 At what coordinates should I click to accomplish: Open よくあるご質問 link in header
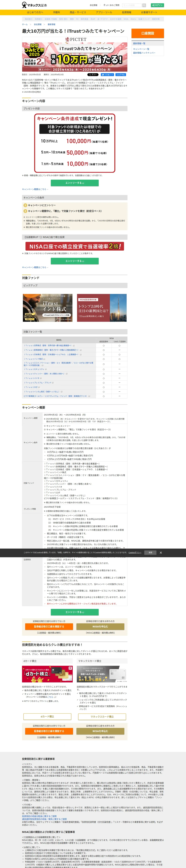[x=111, y=5]
